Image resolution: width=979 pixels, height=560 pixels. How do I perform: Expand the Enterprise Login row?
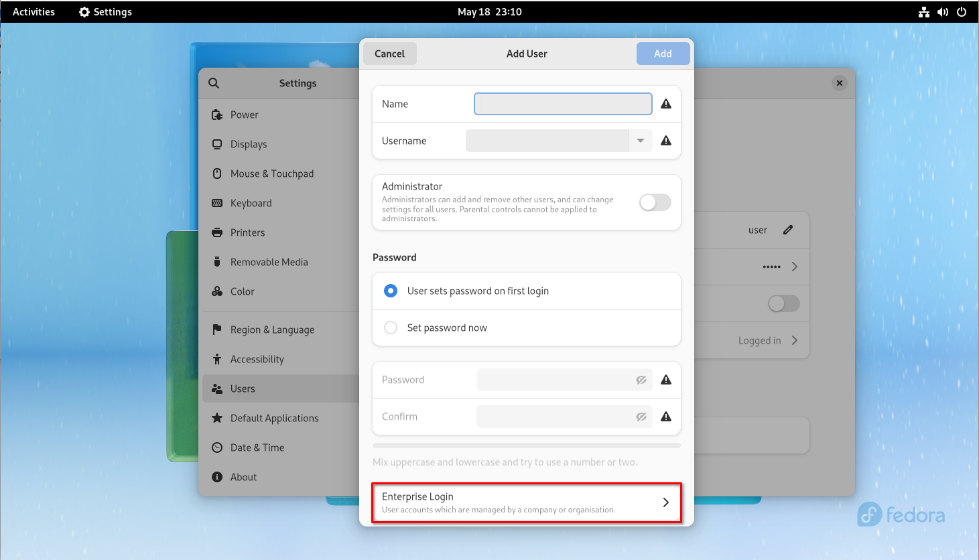tap(527, 502)
